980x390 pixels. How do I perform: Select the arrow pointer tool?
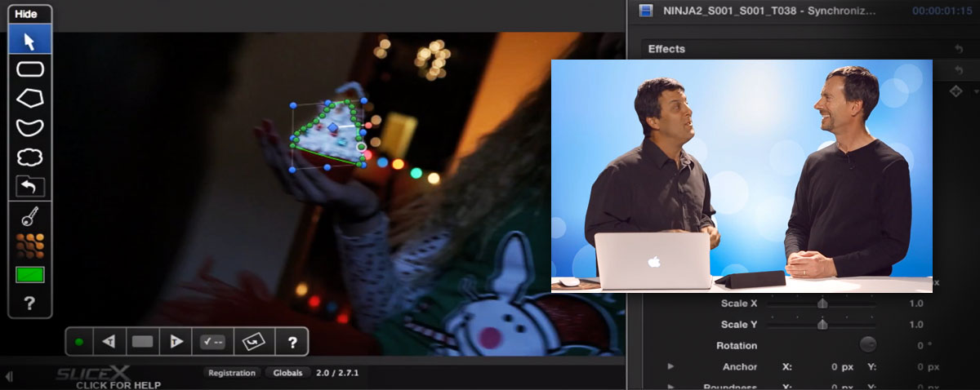[x=30, y=41]
